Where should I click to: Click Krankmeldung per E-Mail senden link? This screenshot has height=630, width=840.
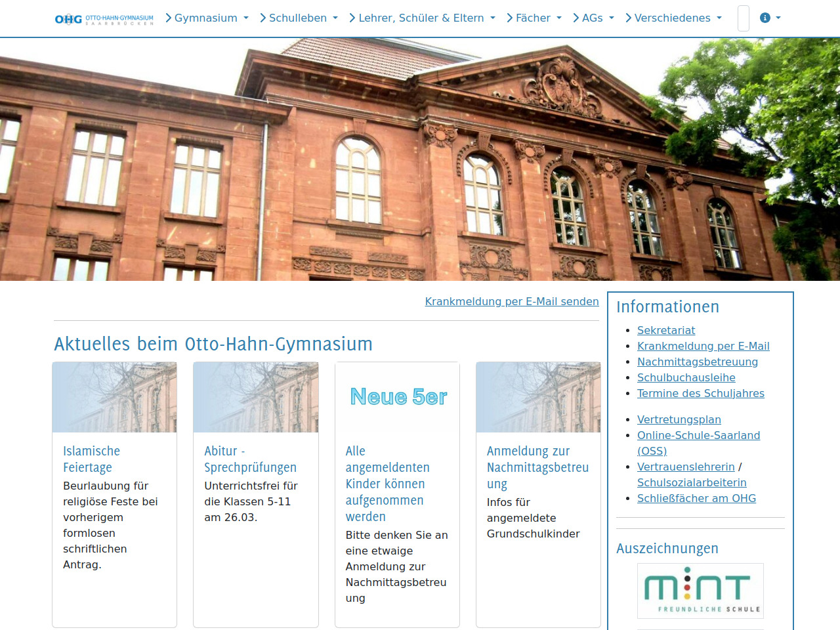point(512,301)
